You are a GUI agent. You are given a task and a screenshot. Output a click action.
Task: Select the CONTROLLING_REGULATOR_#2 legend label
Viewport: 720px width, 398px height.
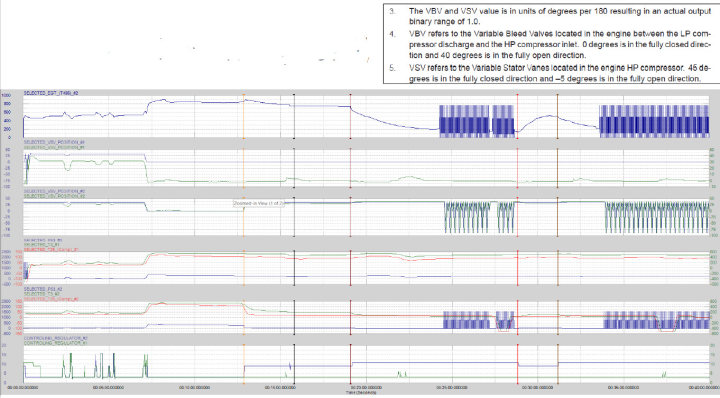click(56, 338)
